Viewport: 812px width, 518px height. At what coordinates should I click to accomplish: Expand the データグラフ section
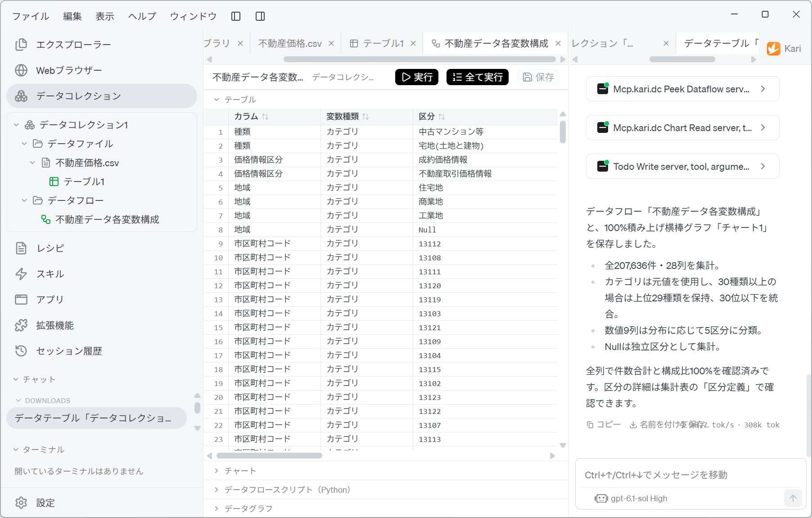pos(217,509)
